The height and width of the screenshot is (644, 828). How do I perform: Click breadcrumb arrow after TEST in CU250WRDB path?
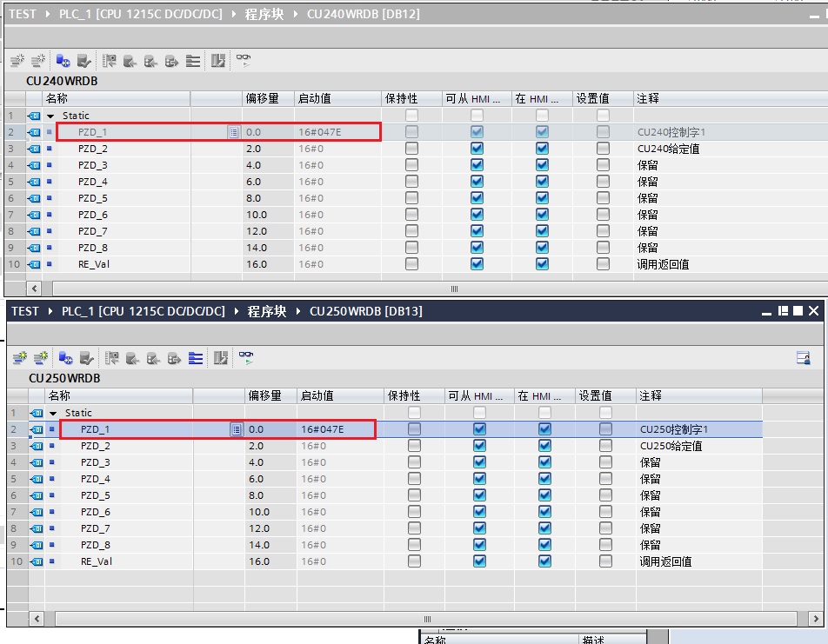(x=50, y=311)
